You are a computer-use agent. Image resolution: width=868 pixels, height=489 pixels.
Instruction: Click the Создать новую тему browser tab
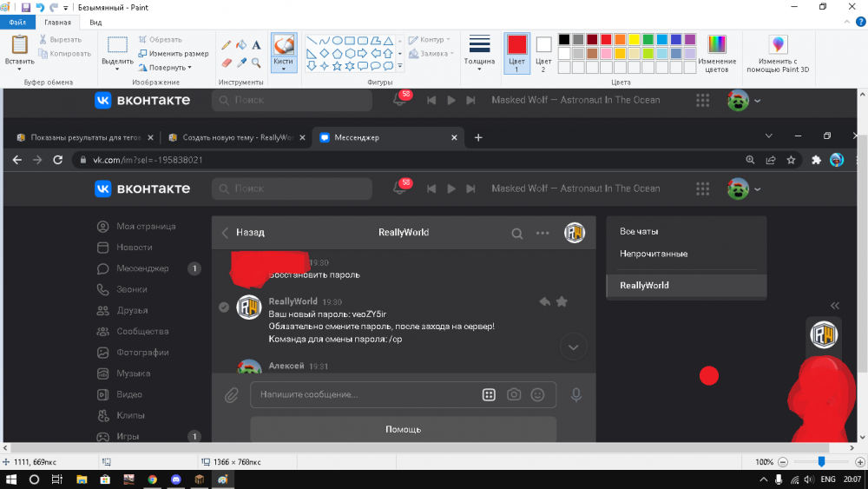[x=236, y=137]
